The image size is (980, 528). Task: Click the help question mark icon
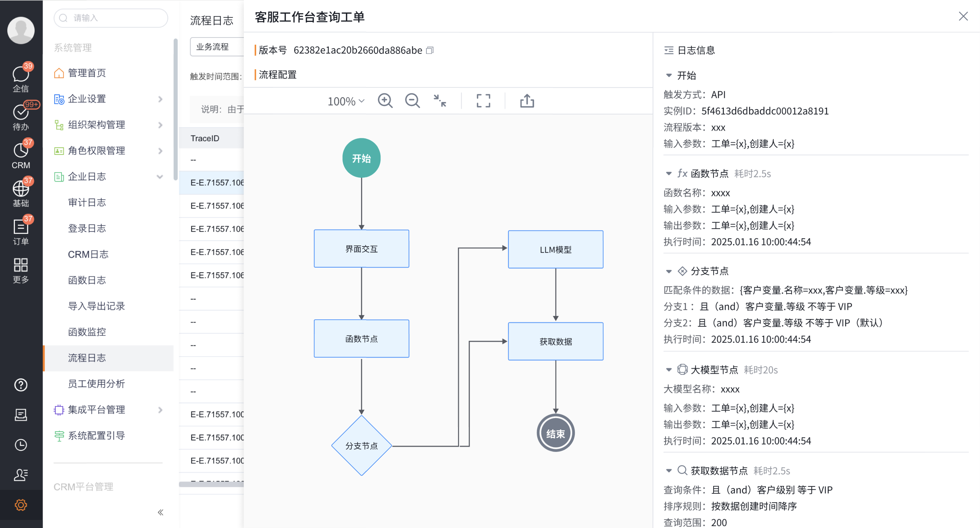pyautogui.click(x=20, y=385)
